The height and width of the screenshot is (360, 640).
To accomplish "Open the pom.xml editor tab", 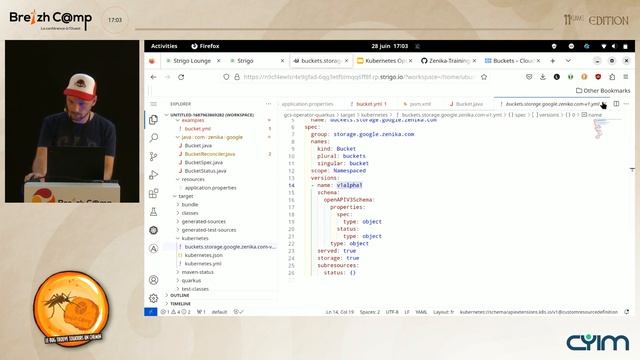I will tap(419, 104).
